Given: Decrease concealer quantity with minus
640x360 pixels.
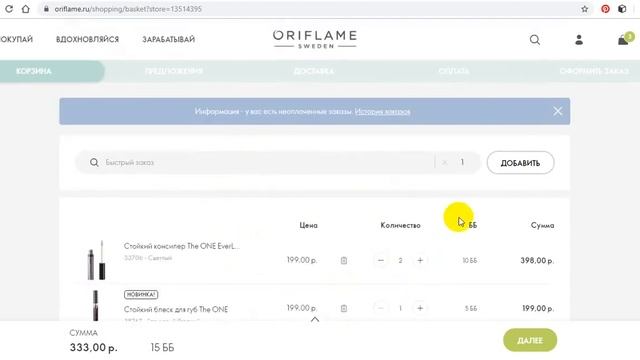Looking at the screenshot, I should tap(381, 260).
